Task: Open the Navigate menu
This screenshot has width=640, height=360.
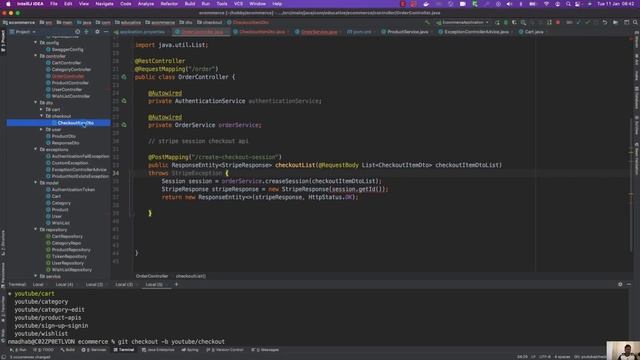Action: pos(104,4)
